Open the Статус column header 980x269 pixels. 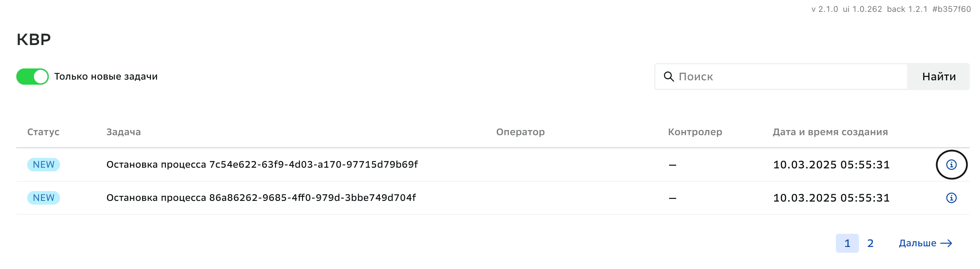point(43,132)
